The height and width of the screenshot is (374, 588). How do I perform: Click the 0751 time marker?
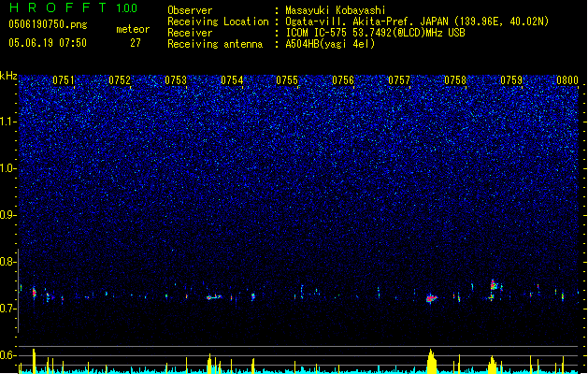pyautogui.click(x=64, y=80)
